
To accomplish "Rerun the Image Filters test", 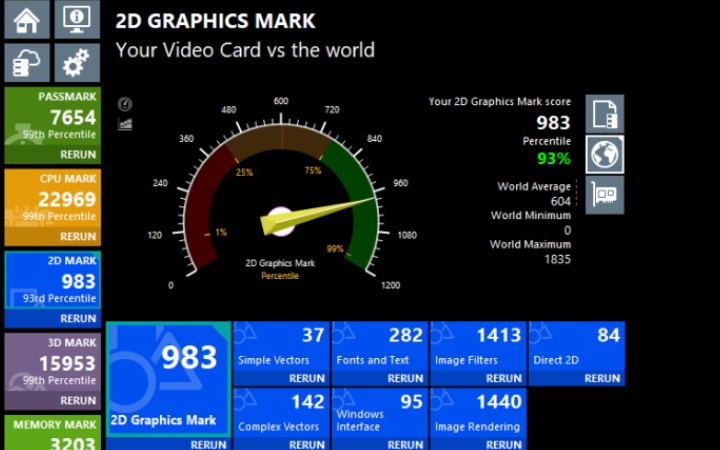I will coord(504,378).
